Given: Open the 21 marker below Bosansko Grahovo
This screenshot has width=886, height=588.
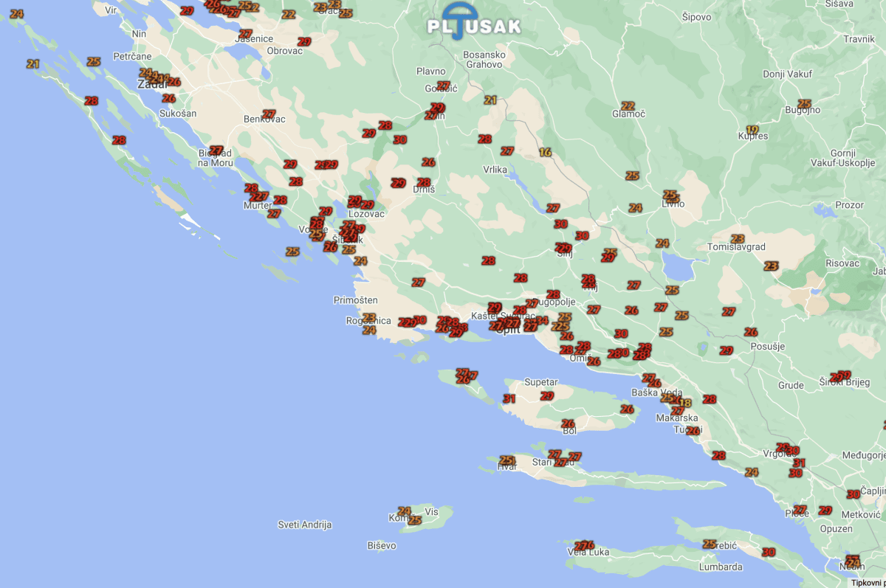Looking at the screenshot, I should click(490, 100).
